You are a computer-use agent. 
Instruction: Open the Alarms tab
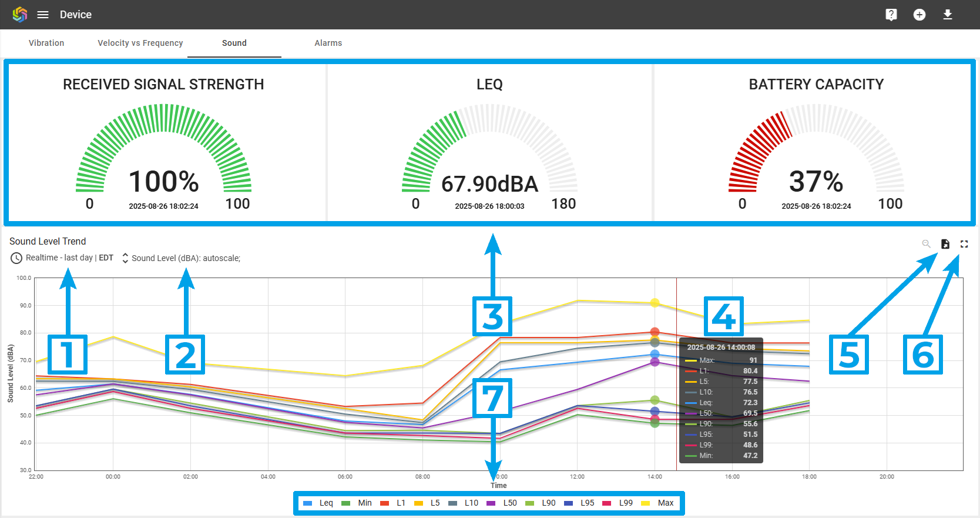[x=328, y=43]
